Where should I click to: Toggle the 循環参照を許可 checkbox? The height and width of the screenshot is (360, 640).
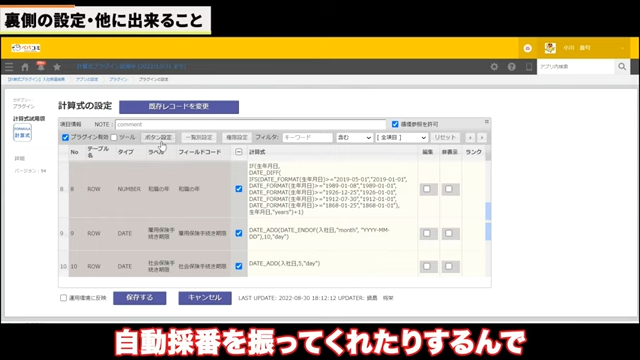(x=395, y=124)
